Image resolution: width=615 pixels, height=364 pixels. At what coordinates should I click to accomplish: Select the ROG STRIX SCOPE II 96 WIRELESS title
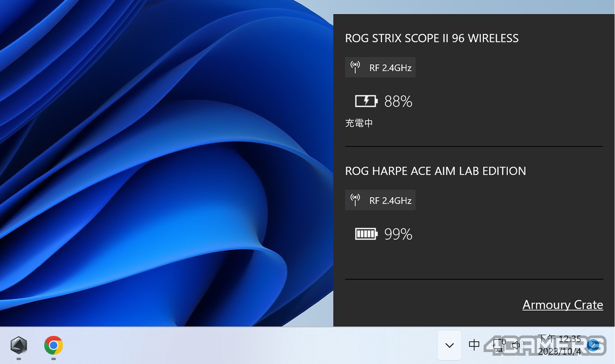pos(432,38)
